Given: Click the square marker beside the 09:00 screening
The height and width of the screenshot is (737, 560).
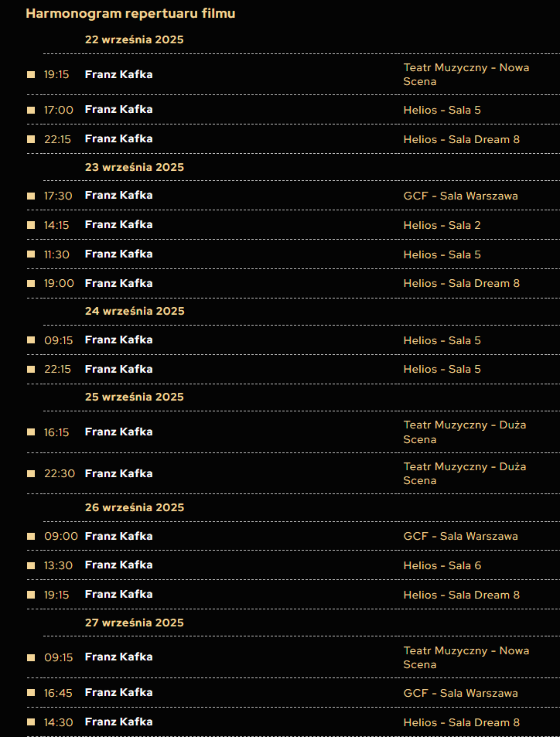Looking at the screenshot, I should pyautogui.click(x=31, y=536).
